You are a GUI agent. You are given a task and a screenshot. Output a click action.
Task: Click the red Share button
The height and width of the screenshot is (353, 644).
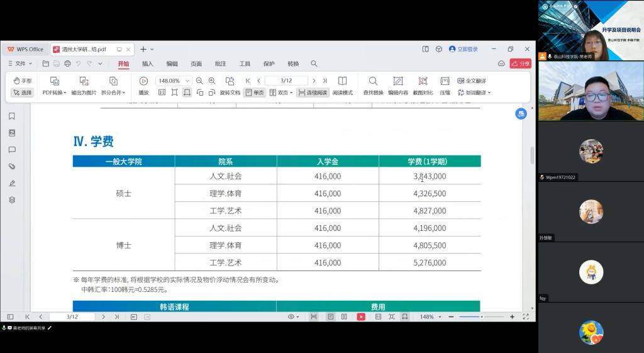click(x=521, y=64)
